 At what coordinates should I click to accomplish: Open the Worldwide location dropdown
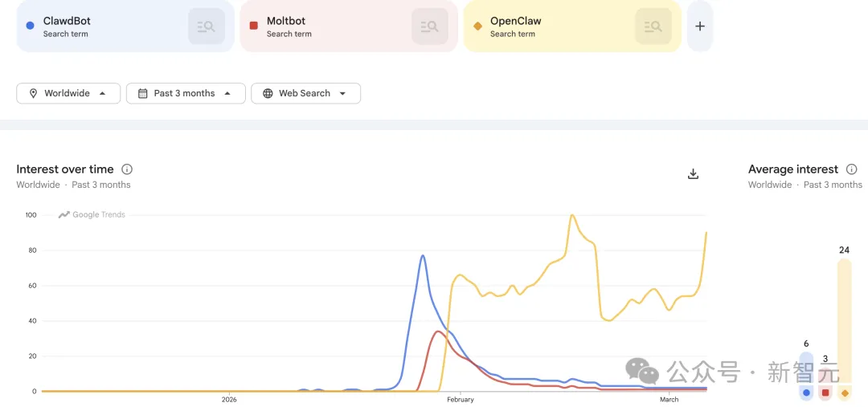point(68,93)
